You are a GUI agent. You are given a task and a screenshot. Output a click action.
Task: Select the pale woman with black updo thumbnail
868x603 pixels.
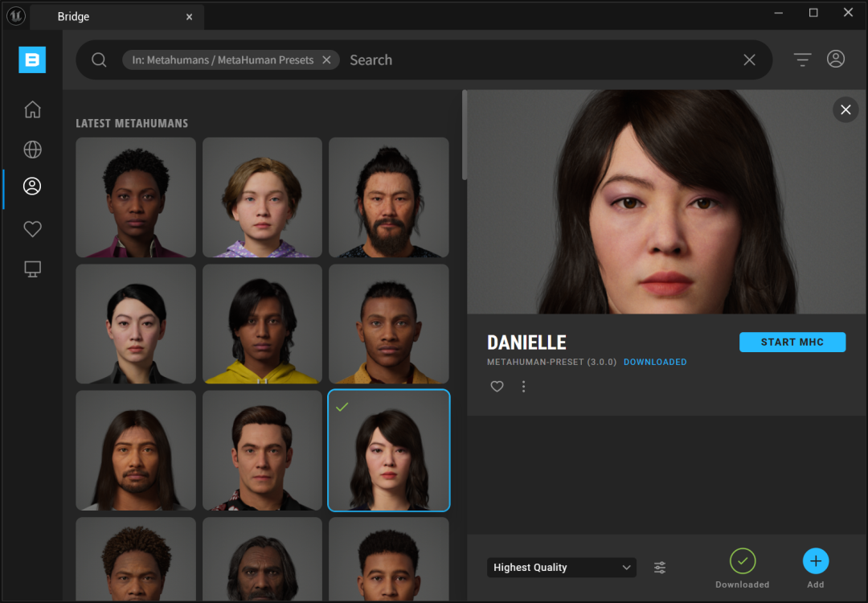coord(136,324)
